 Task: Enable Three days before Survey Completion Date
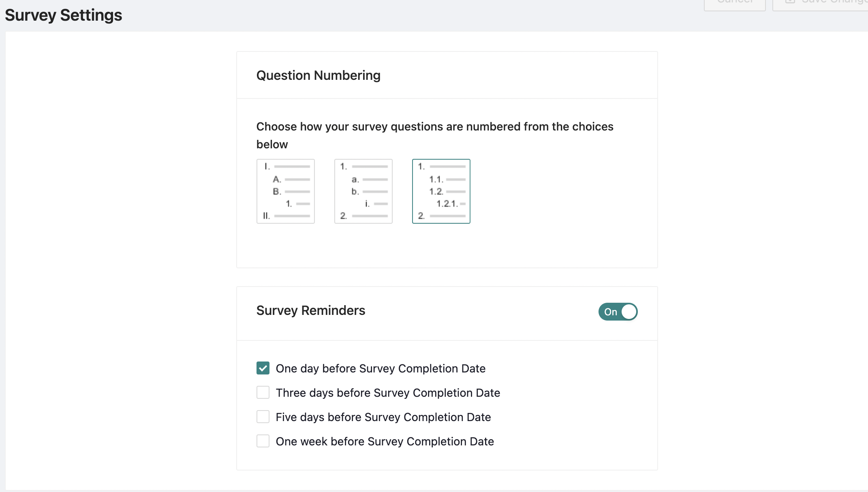(263, 392)
